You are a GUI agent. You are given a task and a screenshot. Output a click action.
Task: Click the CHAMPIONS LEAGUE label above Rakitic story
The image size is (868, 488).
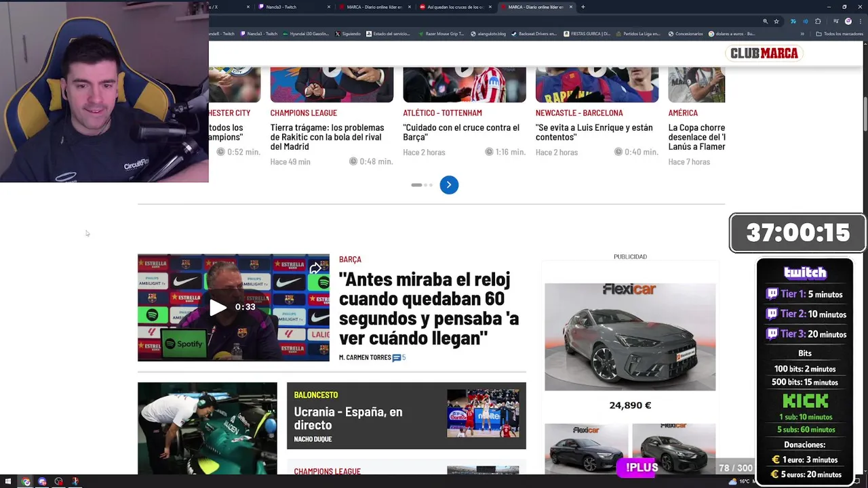[303, 113]
